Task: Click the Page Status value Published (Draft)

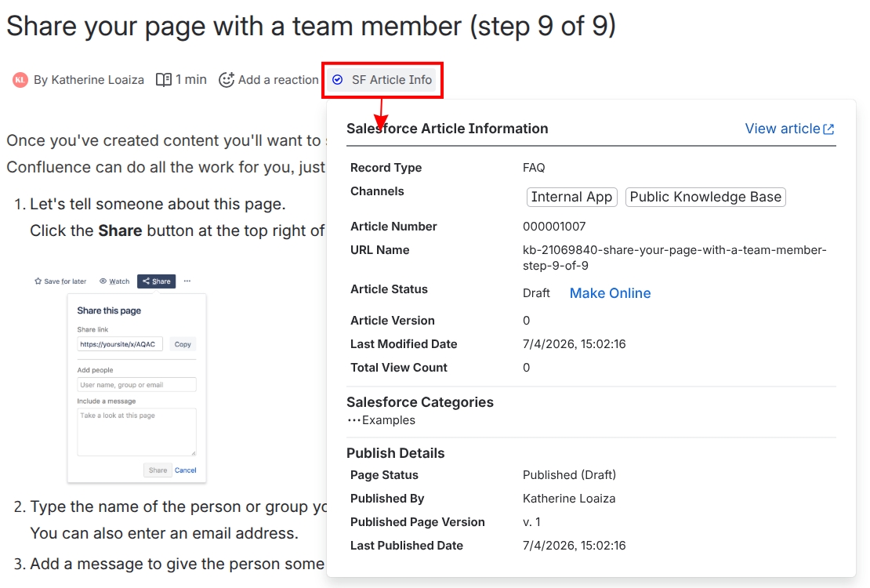Action: [x=569, y=475]
